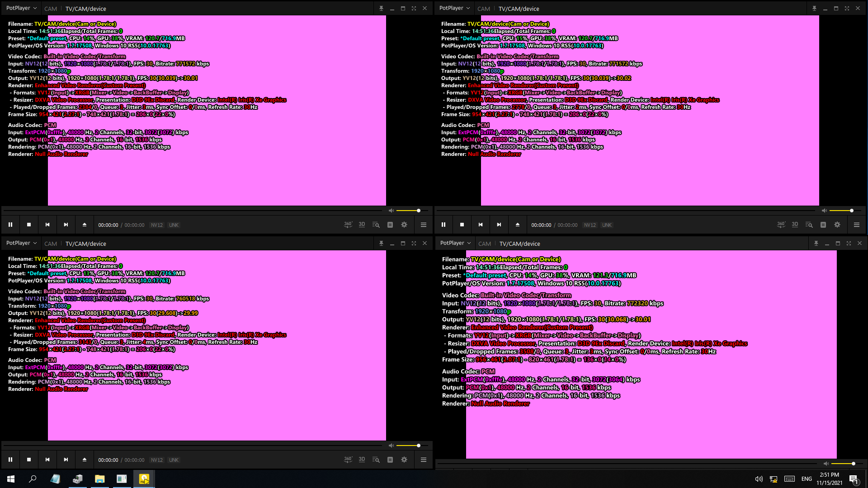
Task: Toggle the playlist hamburger panel in bottom-left player
Action: 424,460
